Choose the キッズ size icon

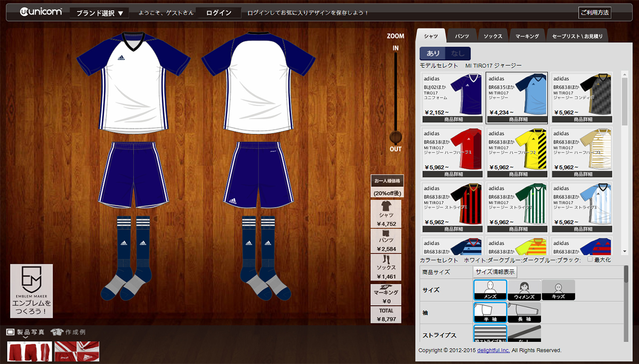point(558,290)
